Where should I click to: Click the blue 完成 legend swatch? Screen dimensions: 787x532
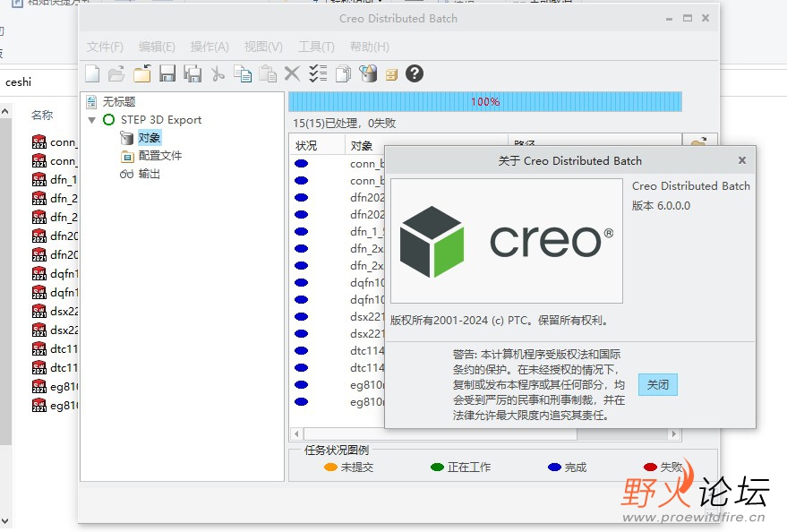click(x=554, y=468)
